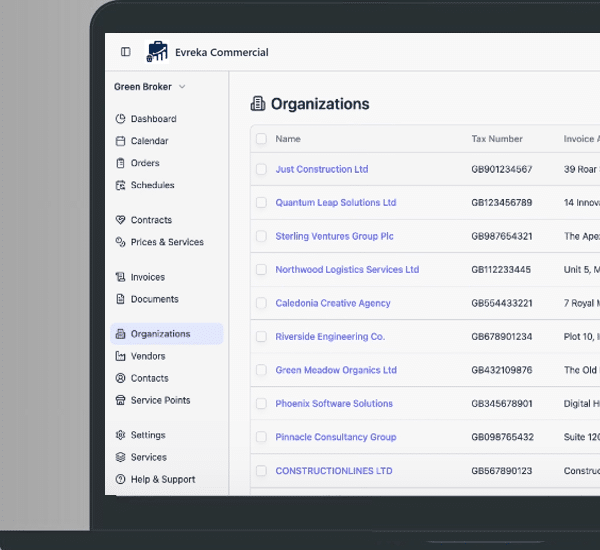This screenshot has width=600, height=550.
Task: Click the building icon beside Organizations heading
Action: [x=258, y=104]
